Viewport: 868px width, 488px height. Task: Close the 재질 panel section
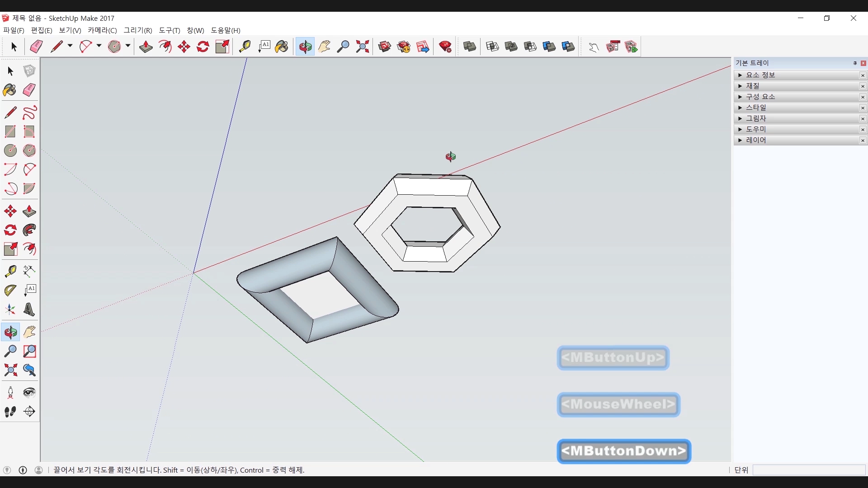point(863,86)
